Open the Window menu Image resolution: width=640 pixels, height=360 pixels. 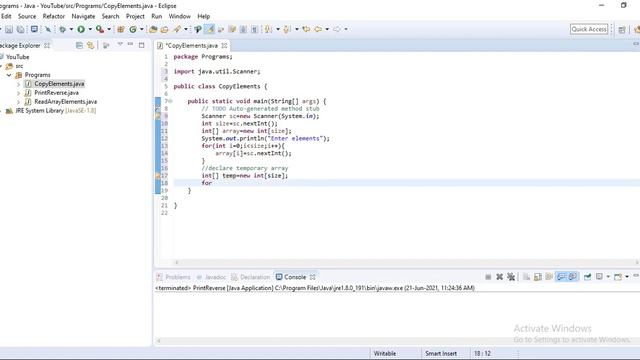click(180, 16)
